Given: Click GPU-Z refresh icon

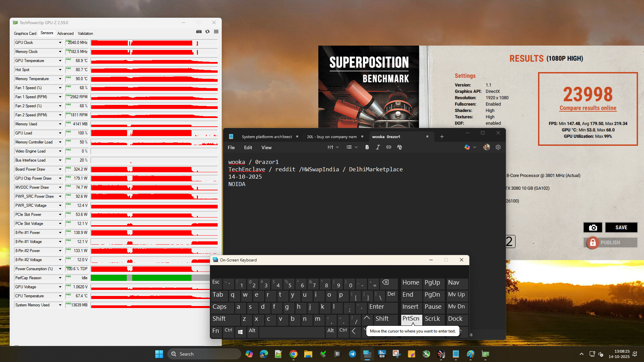Looking at the screenshot, I should (x=208, y=32).
